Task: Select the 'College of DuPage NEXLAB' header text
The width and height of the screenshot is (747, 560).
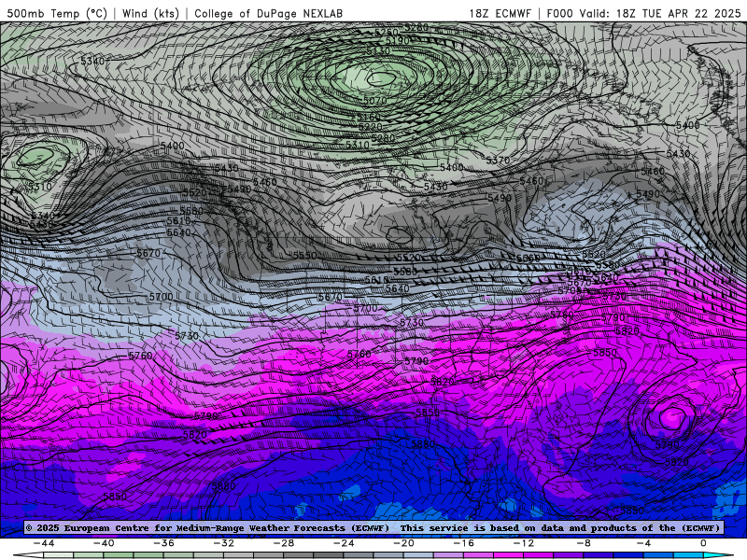Action: point(268,13)
